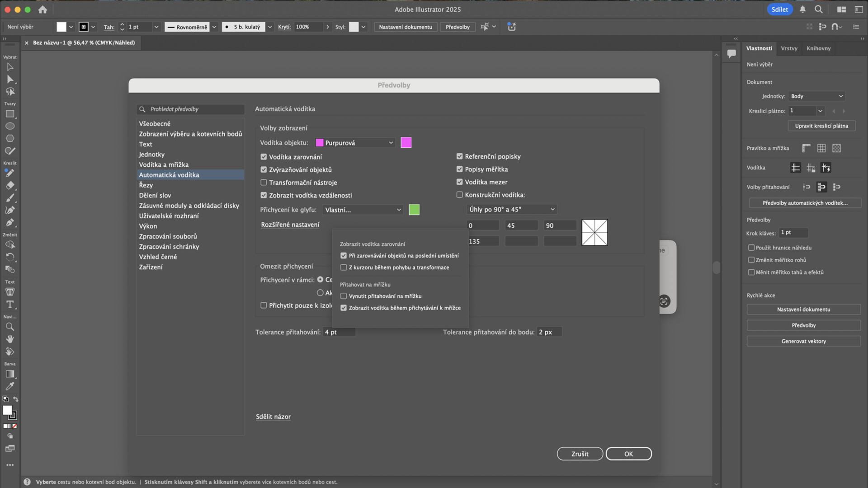
Task: Open the comments panel speech bubble
Action: pos(731,54)
